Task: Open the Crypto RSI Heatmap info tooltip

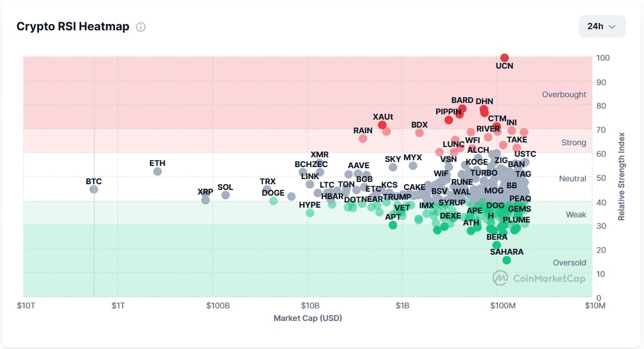Action: pyautogui.click(x=140, y=26)
